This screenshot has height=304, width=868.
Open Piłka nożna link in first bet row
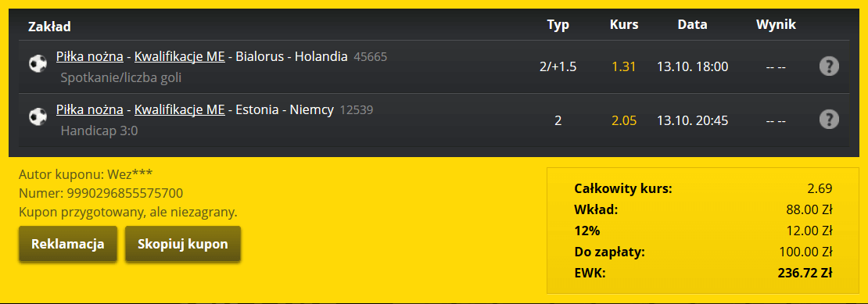(90, 56)
